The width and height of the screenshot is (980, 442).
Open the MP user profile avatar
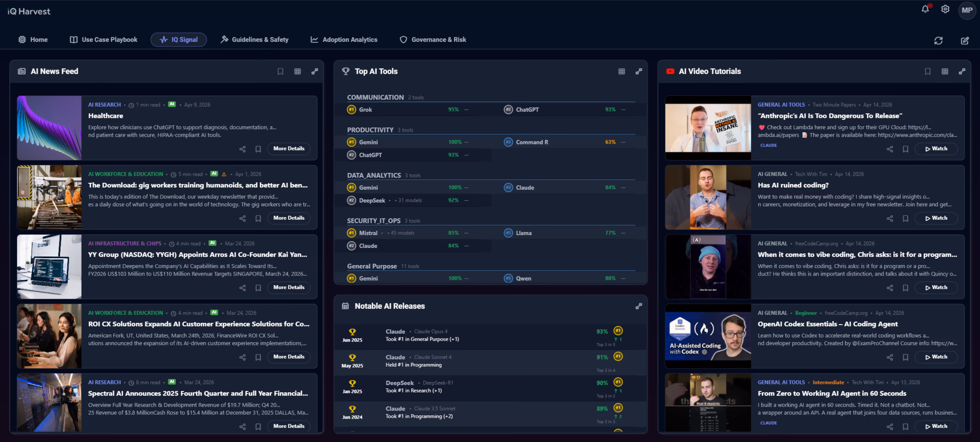[x=967, y=10]
